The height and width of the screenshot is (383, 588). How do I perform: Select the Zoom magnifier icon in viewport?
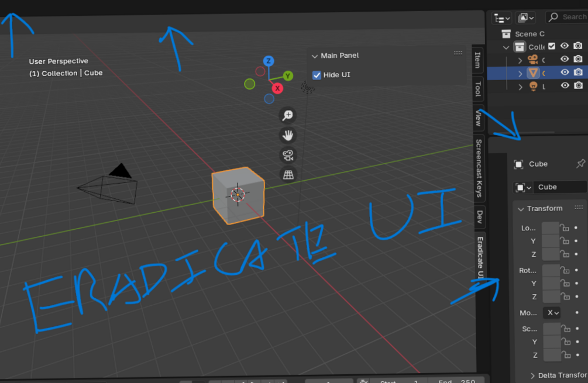tap(287, 115)
